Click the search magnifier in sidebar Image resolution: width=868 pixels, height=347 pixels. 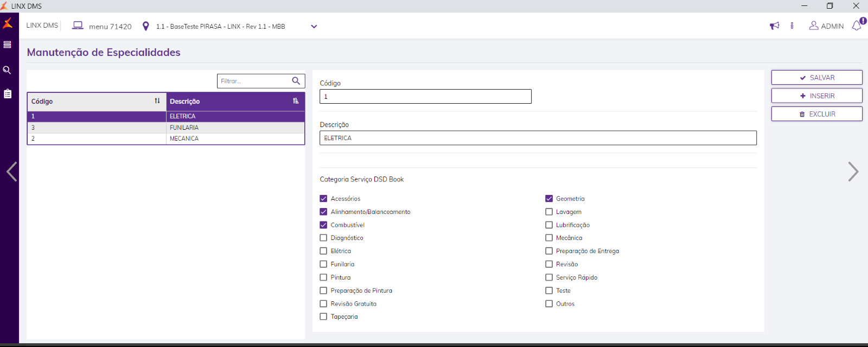click(7, 70)
